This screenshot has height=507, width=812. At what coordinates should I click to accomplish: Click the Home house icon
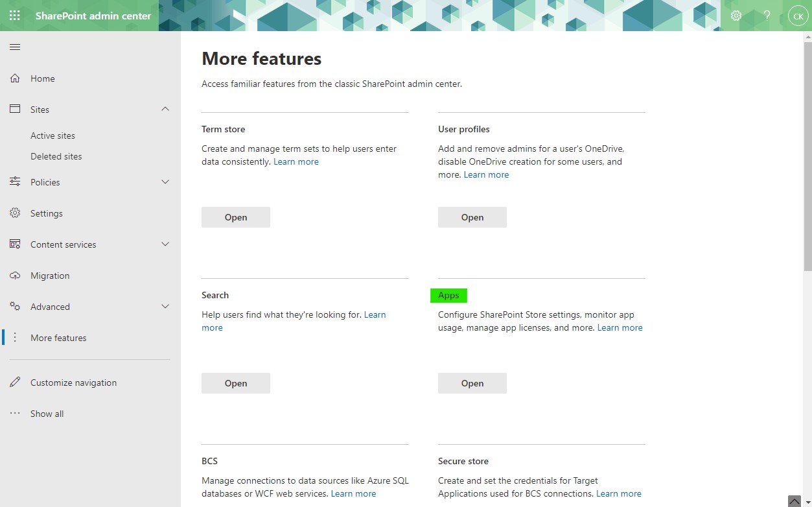15,78
